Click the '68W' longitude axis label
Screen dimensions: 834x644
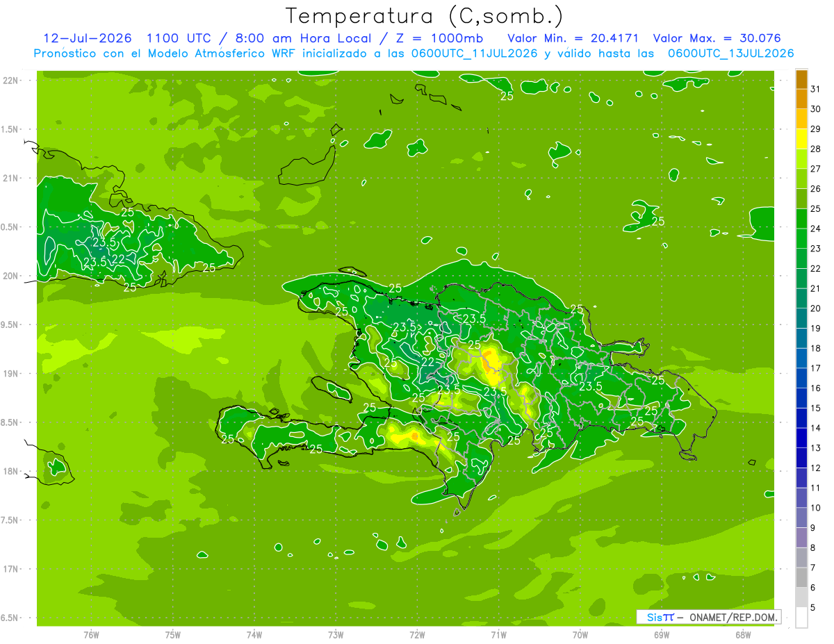point(743,635)
